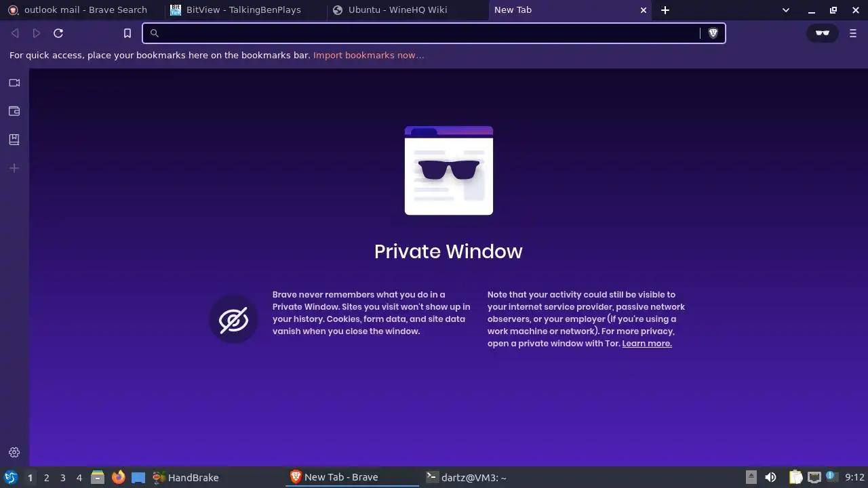Screen dimensions: 868x488
Task: Click the 9:12 clock
Action: pos(854,478)
